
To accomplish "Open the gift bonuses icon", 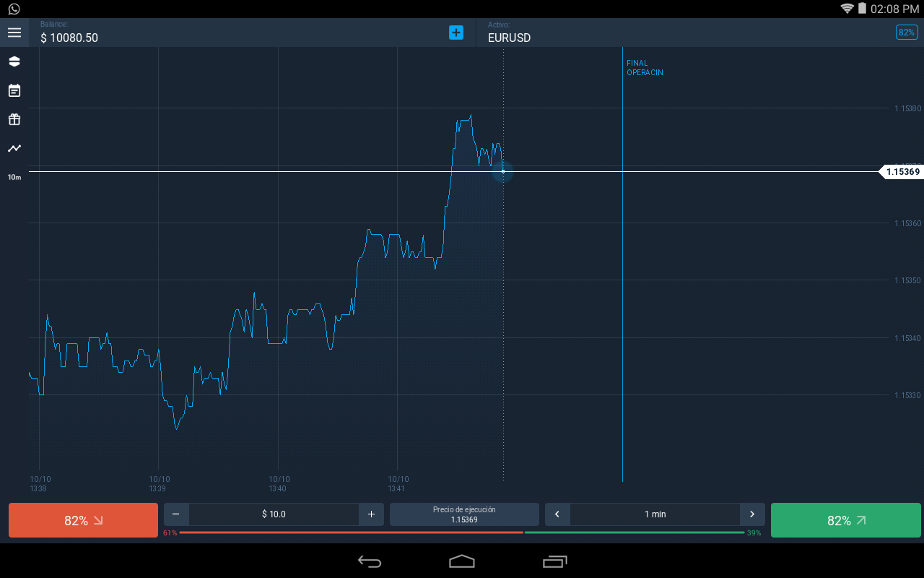I will click(x=14, y=119).
